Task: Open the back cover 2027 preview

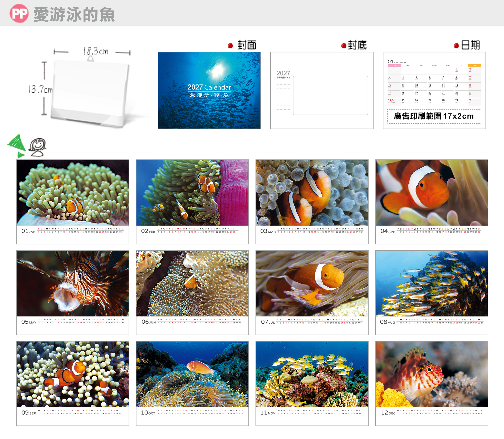Action: click(322, 90)
